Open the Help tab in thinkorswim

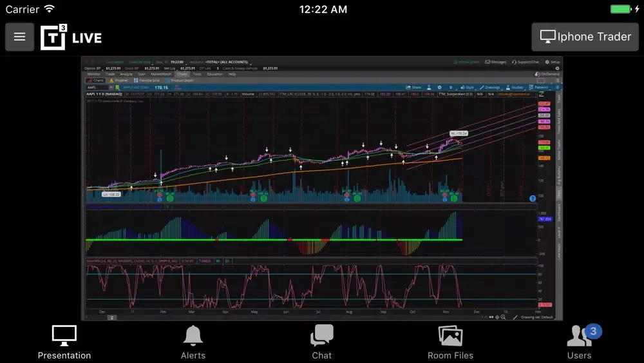coord(232,74)
